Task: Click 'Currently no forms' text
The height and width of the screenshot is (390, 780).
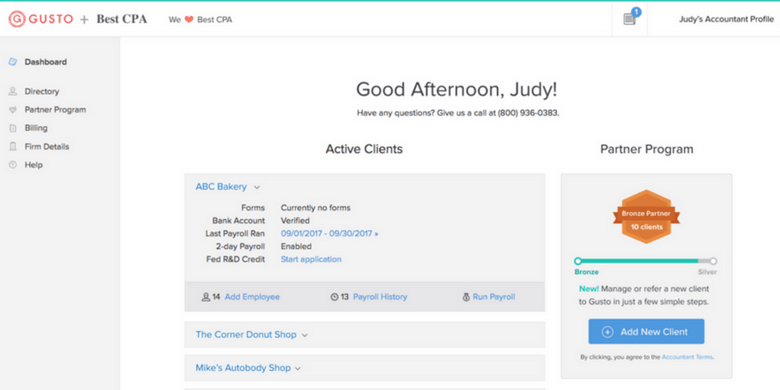Action: pyautogui.click(x=315, y=207)
